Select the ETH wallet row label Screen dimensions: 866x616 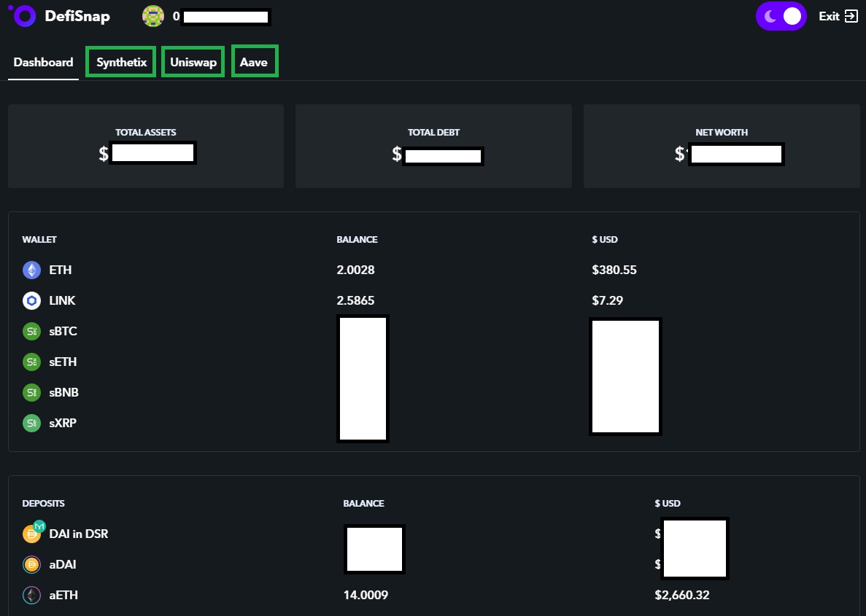[x=61, y=270]
